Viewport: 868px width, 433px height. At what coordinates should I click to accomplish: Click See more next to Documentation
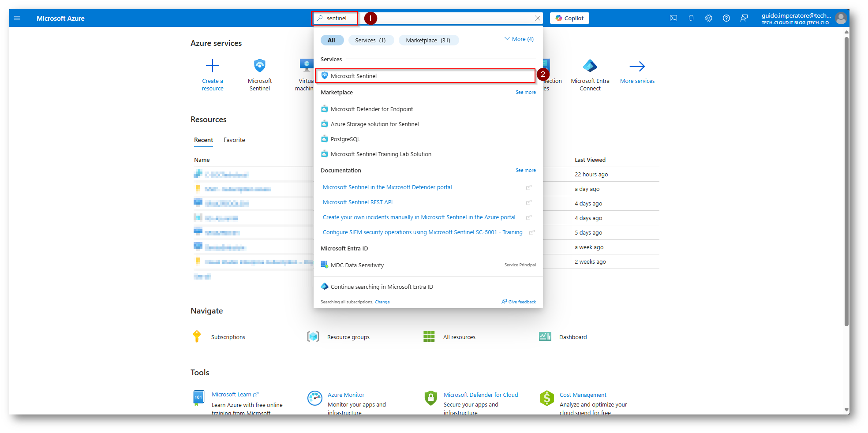(x=526, y=170)
